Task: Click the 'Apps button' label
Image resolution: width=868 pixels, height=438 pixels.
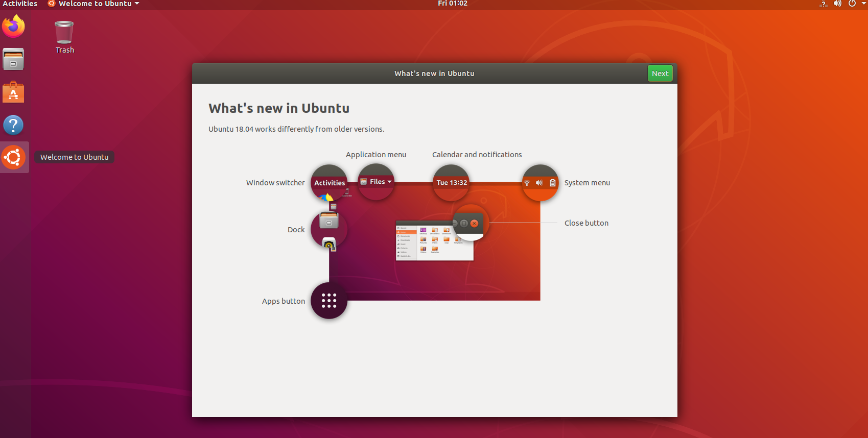Action: (x=284, y=301)
